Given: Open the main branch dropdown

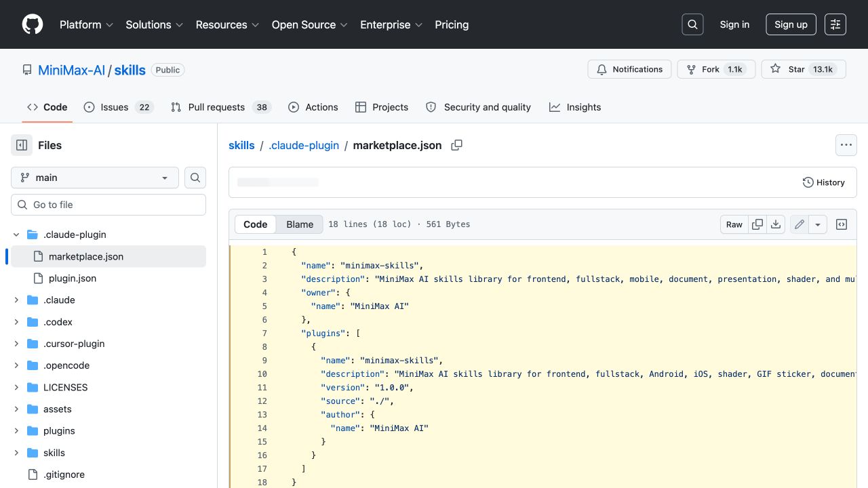Looking at the screenshot, I should coord(95,178).
